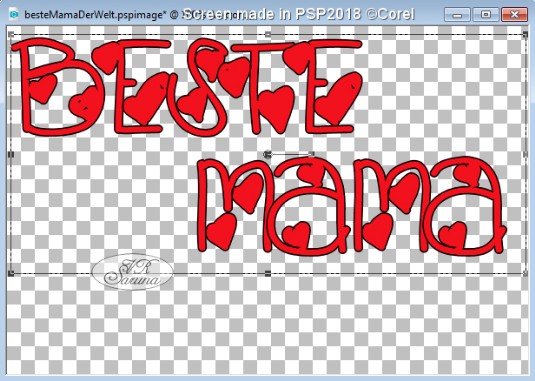The height and width of the screenshot is (381, 535).
Task: Select the top-center selection handle
Action: coord(268,34)
